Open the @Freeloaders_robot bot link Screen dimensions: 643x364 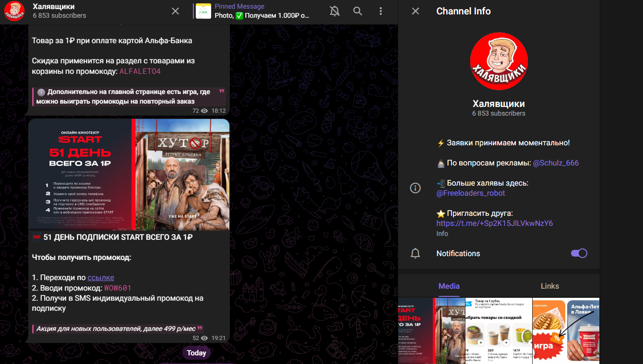pos(471,193)
